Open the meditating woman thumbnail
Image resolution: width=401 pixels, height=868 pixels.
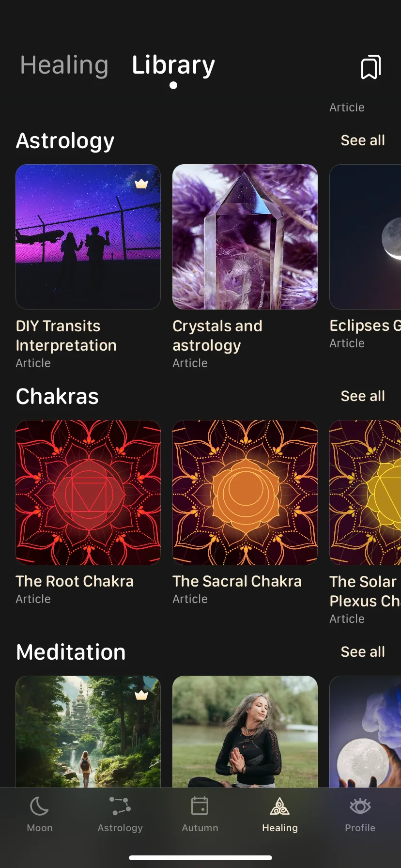tap(245, 731)
